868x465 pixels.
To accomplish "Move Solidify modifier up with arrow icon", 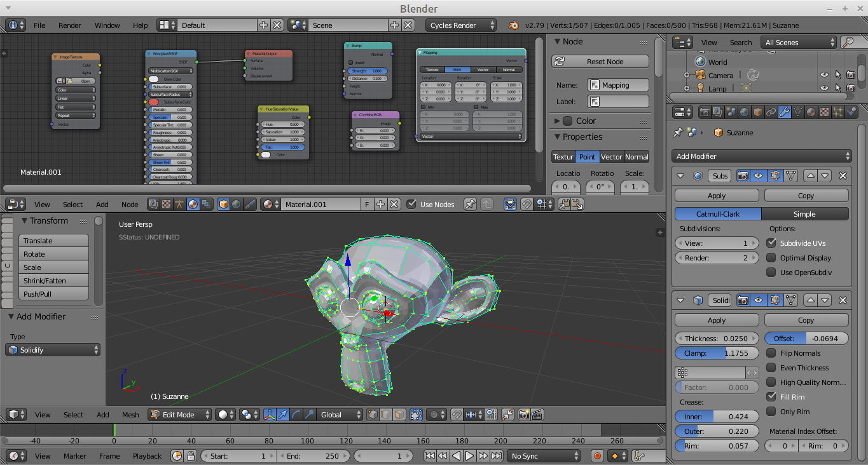I will (810, 300).
